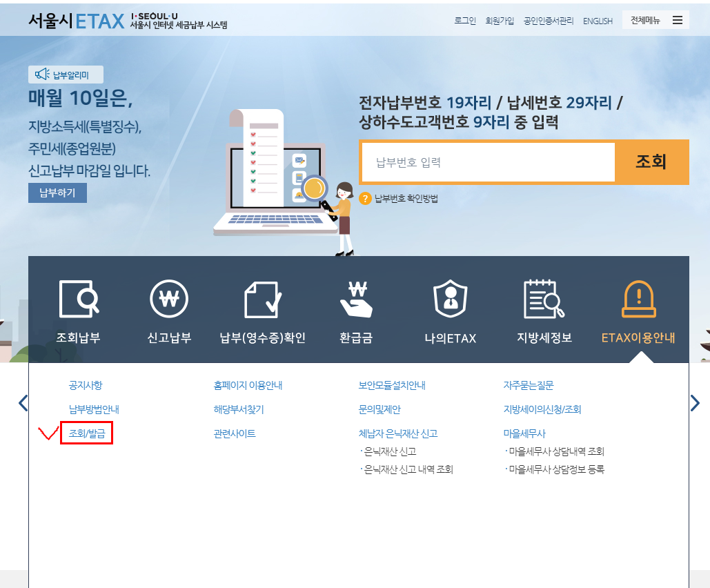The height and width of the screenshot is (588, 710).
Task: Click the 로그인 link
Action: click(x=465, y=21)
